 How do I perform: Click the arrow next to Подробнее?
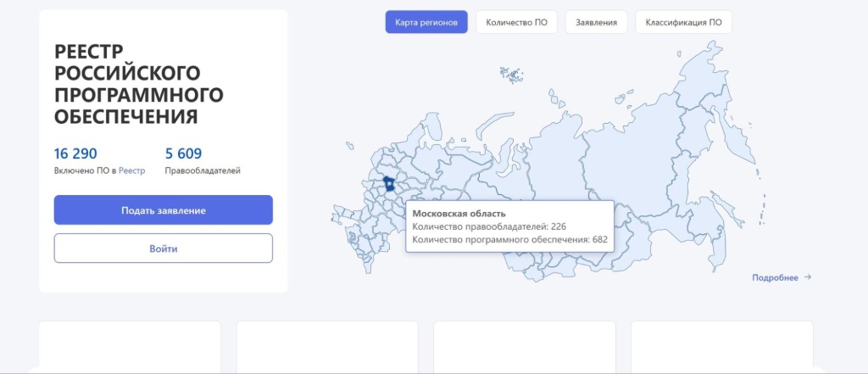[x=808, y=277]
